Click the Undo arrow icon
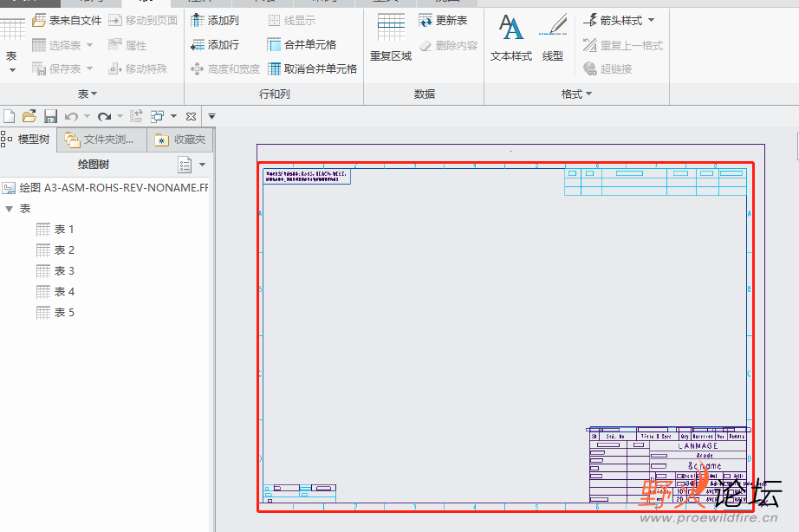The width and height of the screenshot is (799, 532). [x=71, y=117]
